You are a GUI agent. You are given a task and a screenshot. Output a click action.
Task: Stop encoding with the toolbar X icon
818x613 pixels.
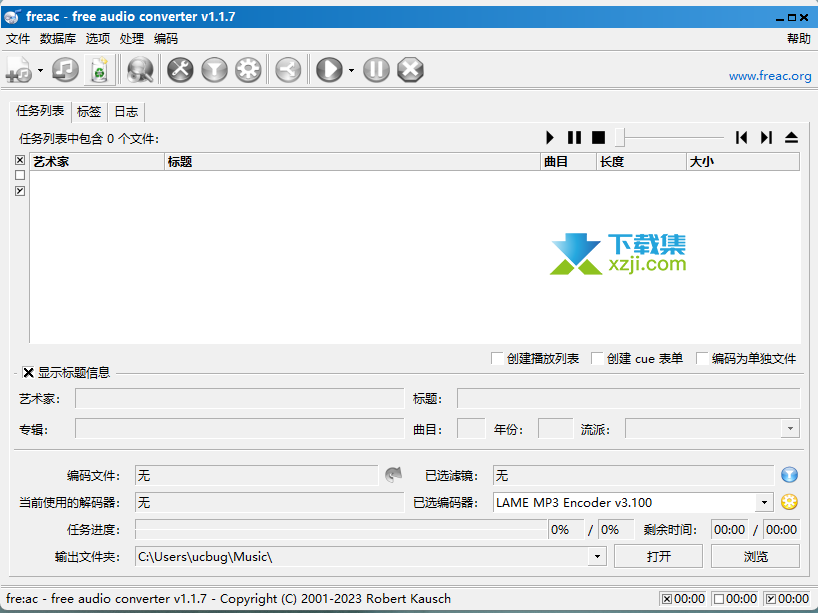pyautogui.click(x=411, y=70)
